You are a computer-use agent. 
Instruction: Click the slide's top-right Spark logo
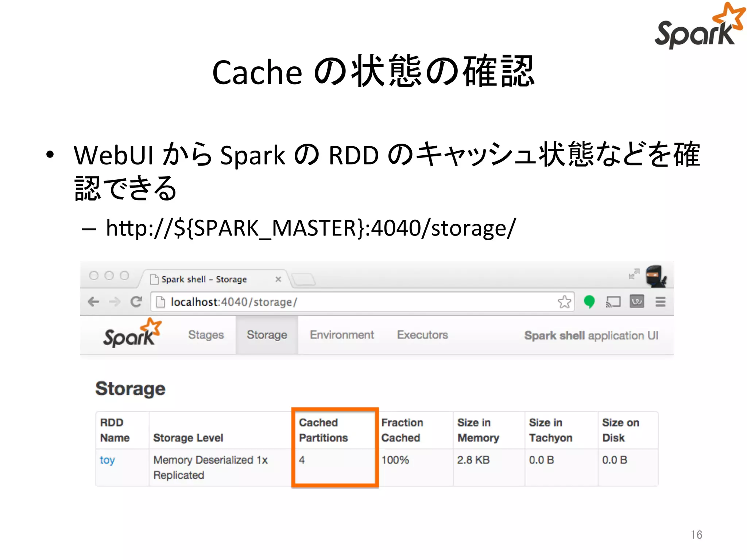[700, 26]
